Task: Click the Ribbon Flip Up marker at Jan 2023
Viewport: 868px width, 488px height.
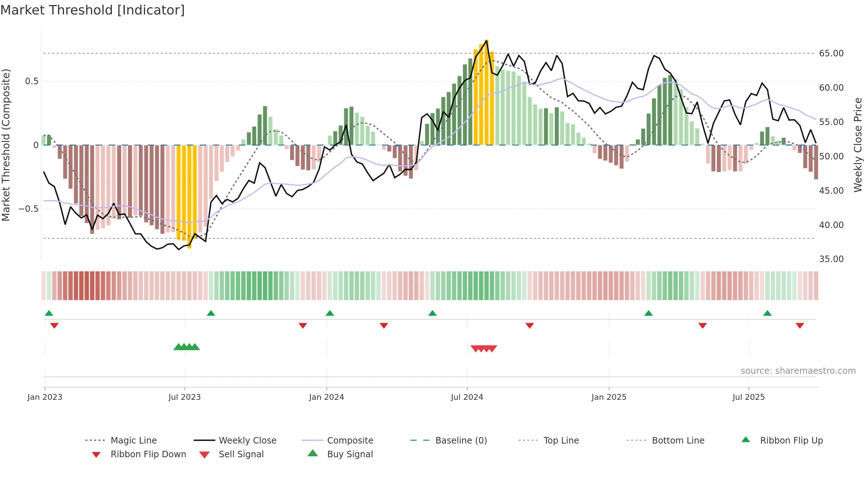Action: [x=49, y=313]
